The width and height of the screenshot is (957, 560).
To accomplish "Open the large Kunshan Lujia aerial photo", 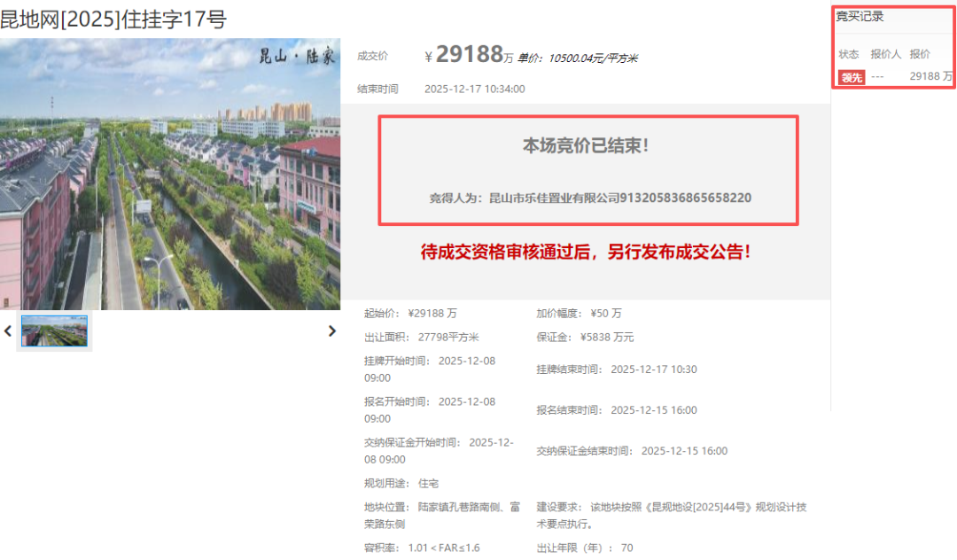I will [x=170, y=175].
